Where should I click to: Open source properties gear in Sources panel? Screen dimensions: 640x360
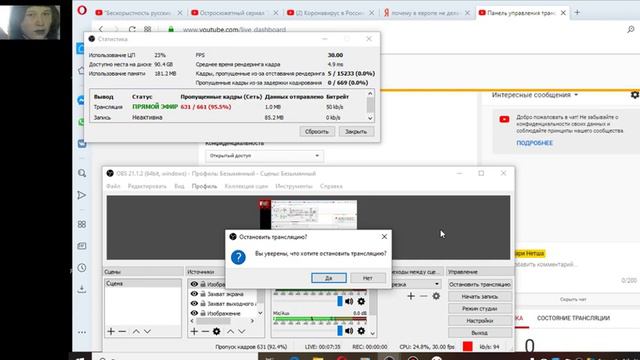216,331
